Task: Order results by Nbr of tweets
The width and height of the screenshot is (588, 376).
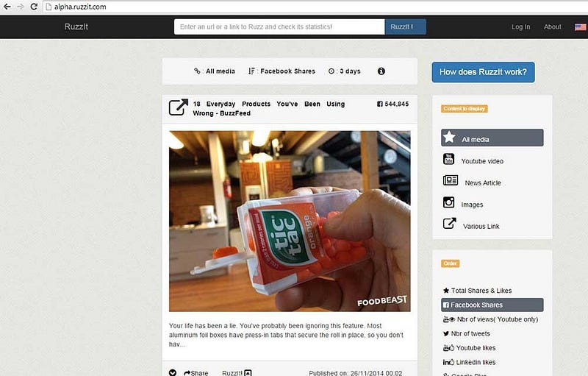Action: pyautogui.click(x=466, y=333)
